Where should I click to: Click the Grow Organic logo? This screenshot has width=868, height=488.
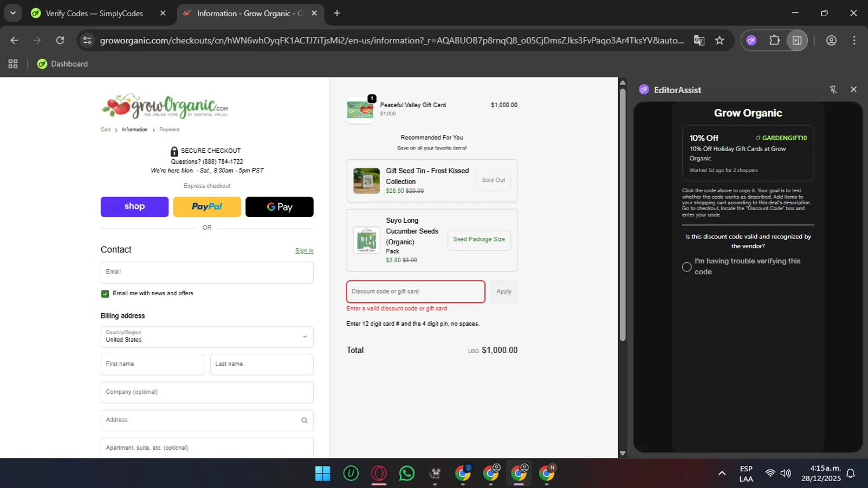164,106
